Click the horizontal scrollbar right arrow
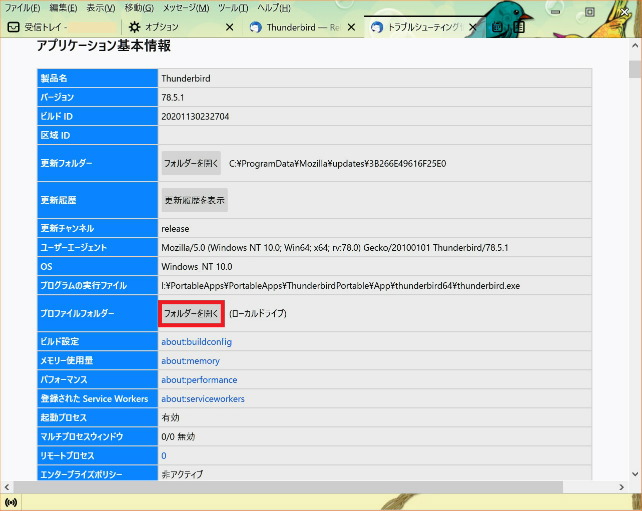 click(x=622, y=485)
